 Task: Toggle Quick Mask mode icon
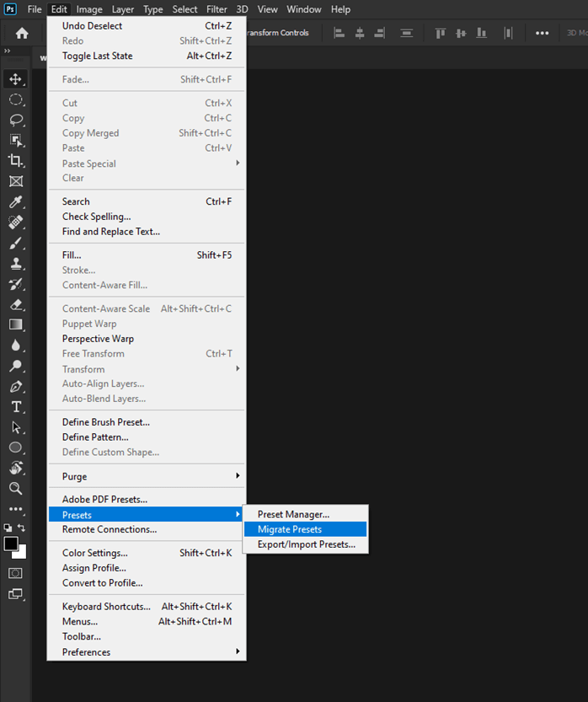coord(16,573)
